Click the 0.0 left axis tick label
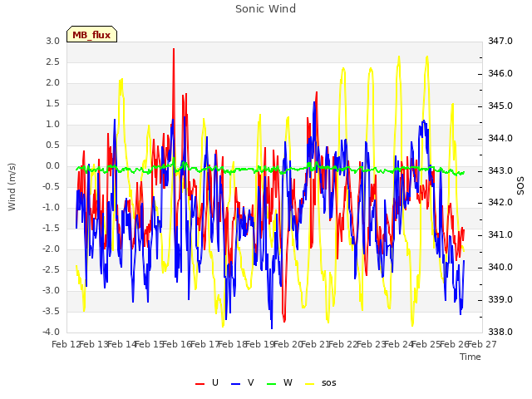Screen dimensions: 532x399 pyautogui.click(x=52, y=166)
